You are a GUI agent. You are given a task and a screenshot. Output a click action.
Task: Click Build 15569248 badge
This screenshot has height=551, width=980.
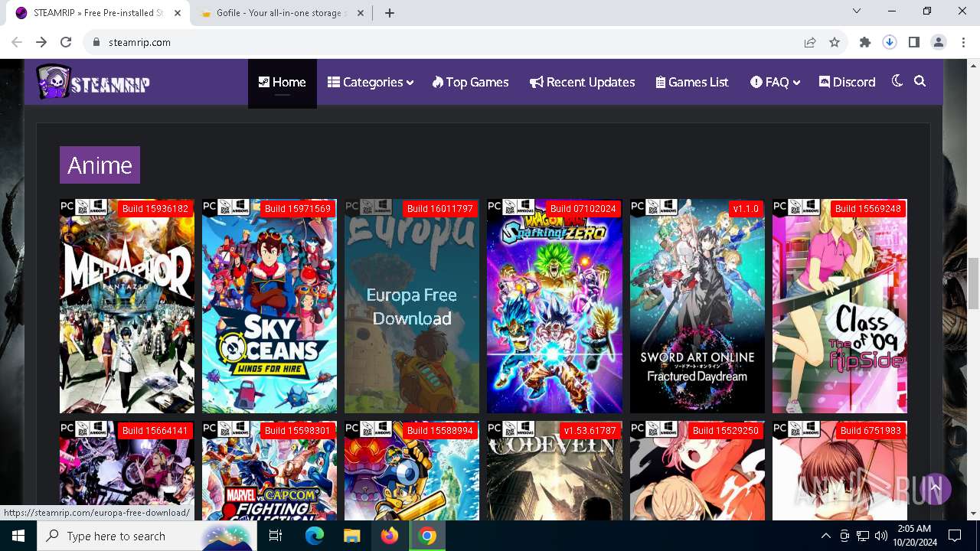click(868, 209)
